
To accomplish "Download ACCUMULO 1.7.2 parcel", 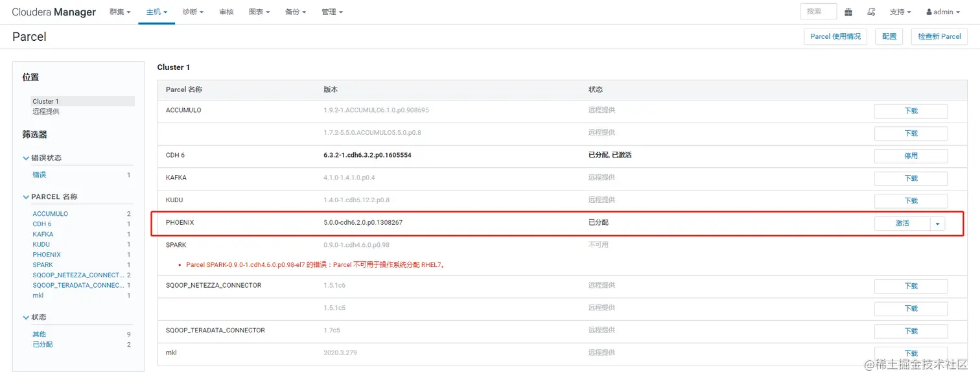I will (911, 133).
